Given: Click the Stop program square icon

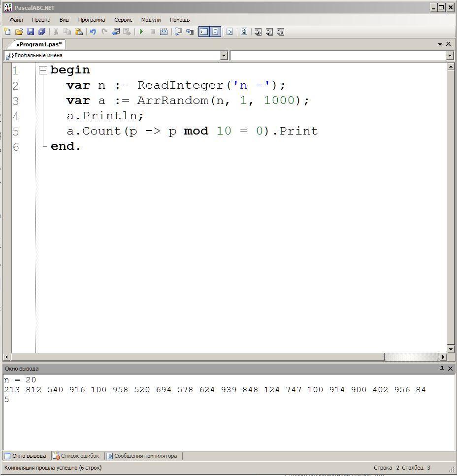Looking at the screenshot, I should (x=153, y=32).
